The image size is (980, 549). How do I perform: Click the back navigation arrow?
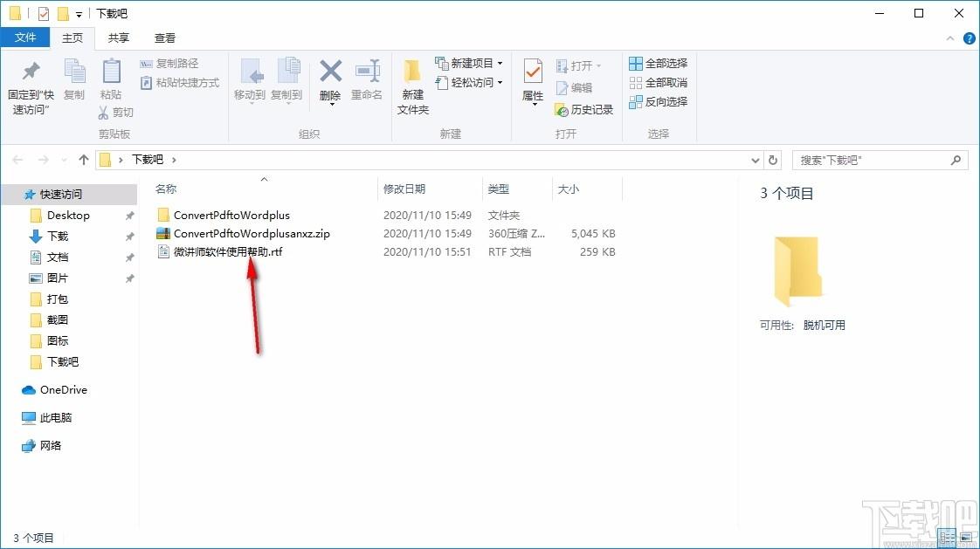tap(17, 161)
